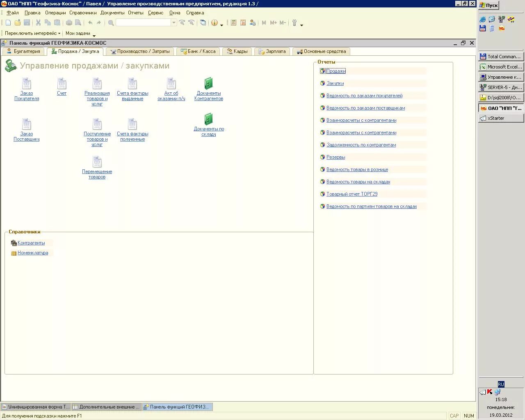
Task: Open the Закупки report link
Action: point(335,83)
